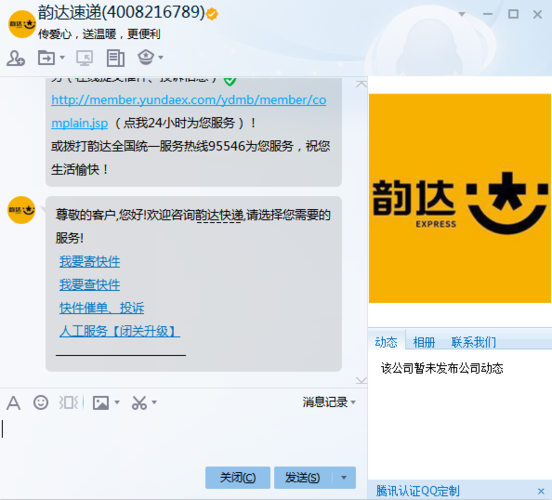Screen dimensions: 552x500
Task: Click the scissors screenshot icon
Action: (139, 403)
